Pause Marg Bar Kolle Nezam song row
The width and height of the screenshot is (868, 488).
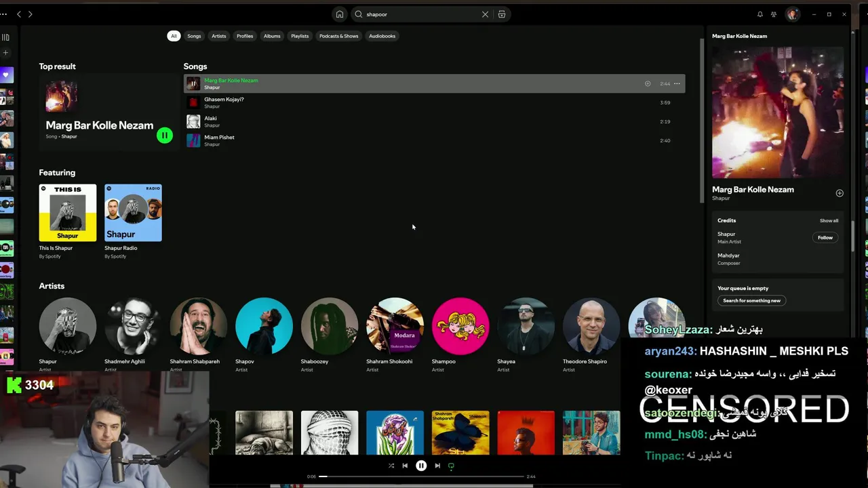(193, 83)
